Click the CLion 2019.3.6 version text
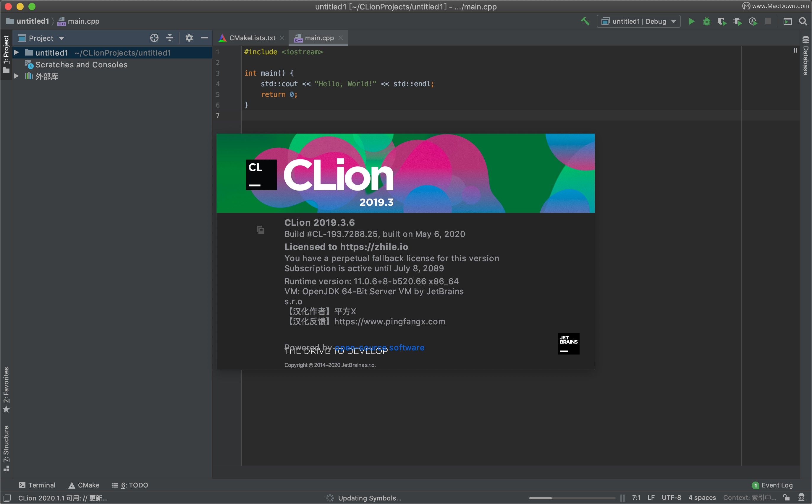812x504 pixels. pos(320,222)
